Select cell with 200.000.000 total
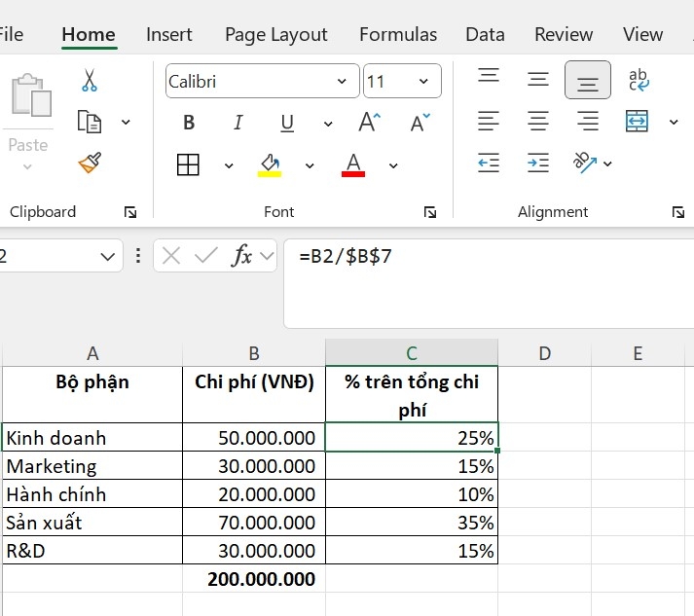694x616 pixels. [254, 578]
